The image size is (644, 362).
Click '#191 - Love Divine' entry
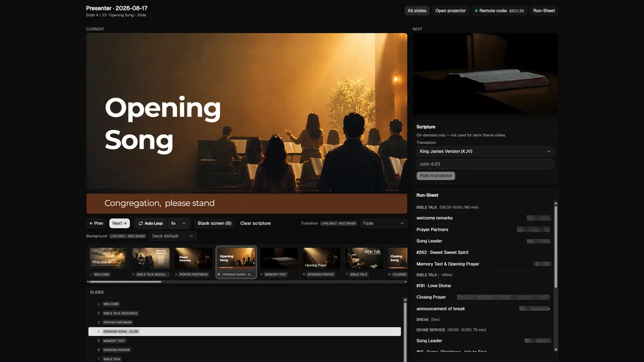(433, 286)
